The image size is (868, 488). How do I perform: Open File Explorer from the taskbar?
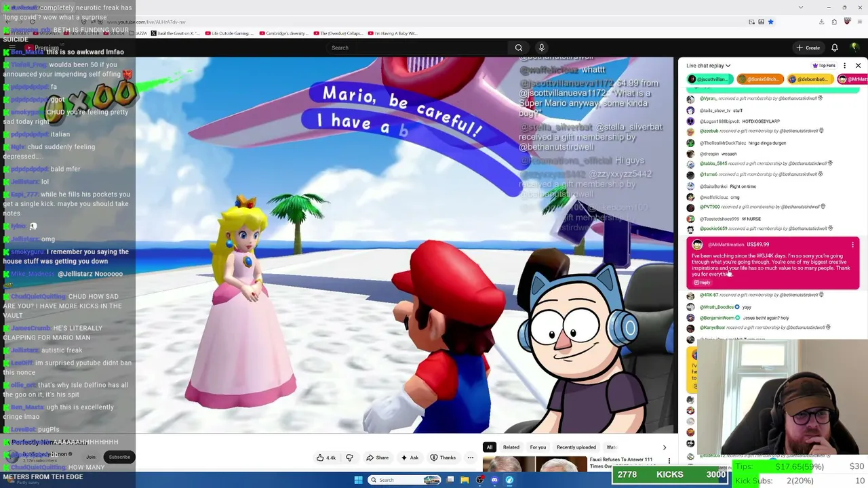pyautogui.click(x=465, y=480)
